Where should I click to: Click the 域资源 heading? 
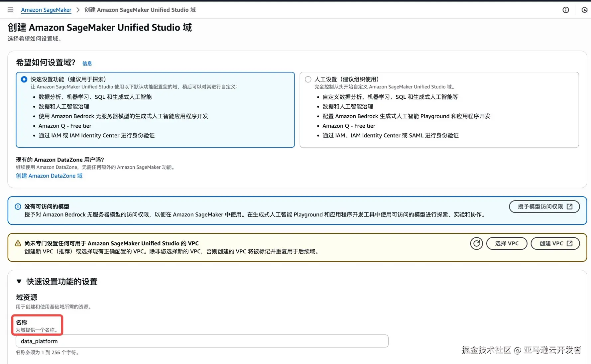(27, 297)
